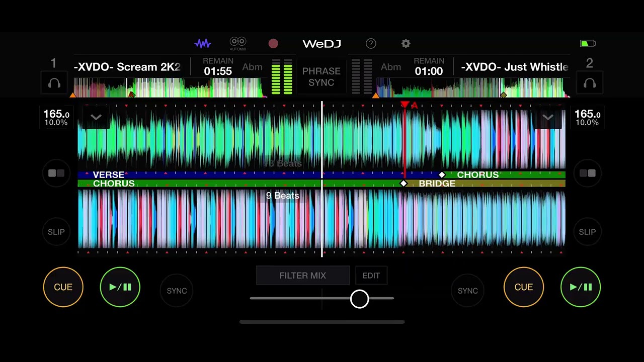Image resolution: width=644 pixels, height=362 pixels.
Task: Open the help question mark icon
Action: [x=371, y=44]
